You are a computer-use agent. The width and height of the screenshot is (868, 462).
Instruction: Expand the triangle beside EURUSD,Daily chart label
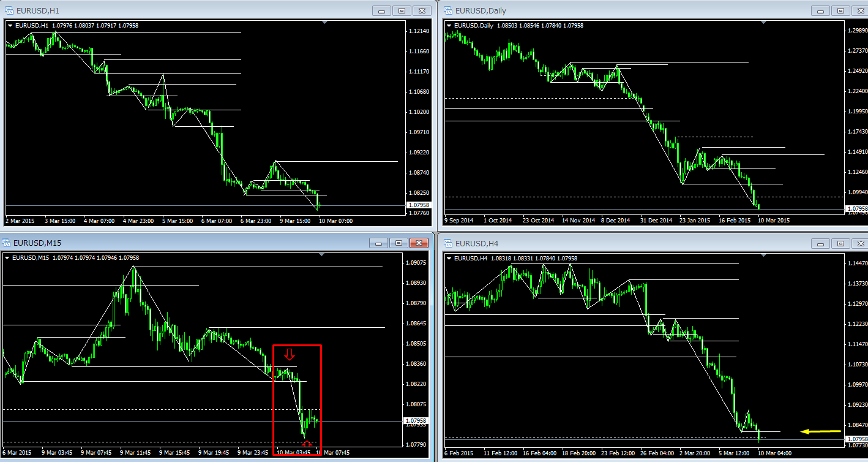click(x=449, y=25)
